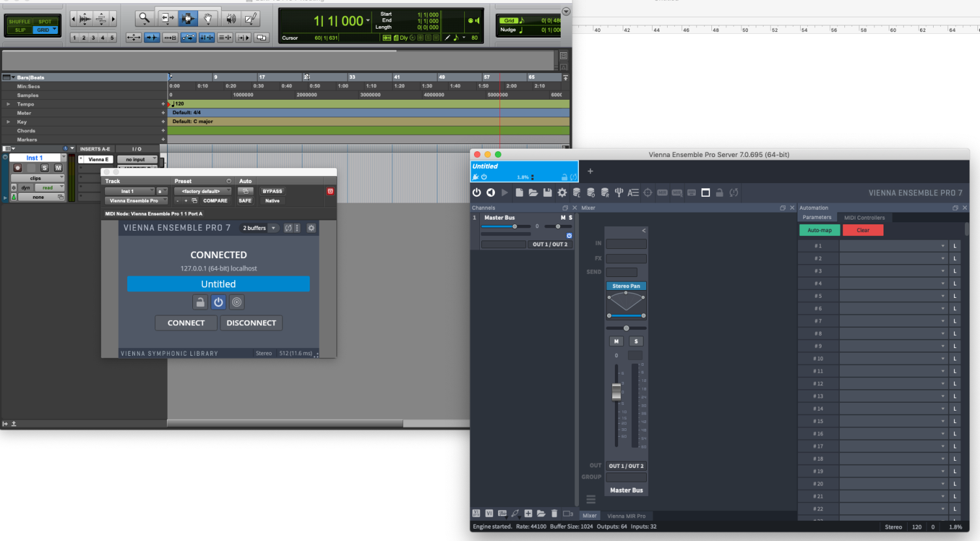Image resolution: width=980 pixels, height=541 pixels.
Task: Toggle blue power button in plugin window
Action: (x=218, y=302)
